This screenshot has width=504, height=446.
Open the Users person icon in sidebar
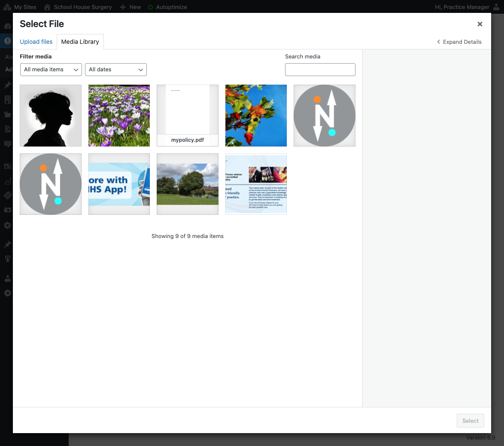click(x=7, y=278)
